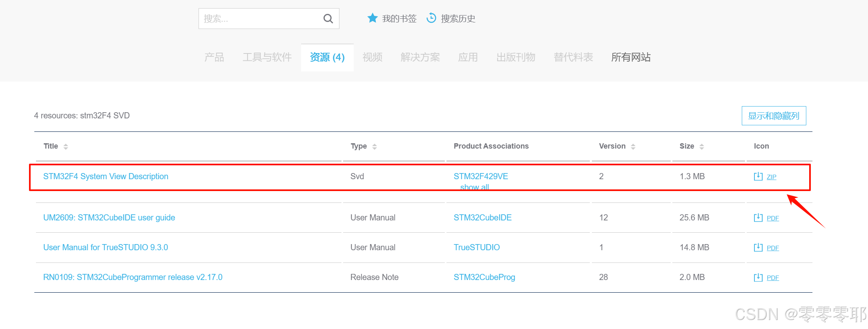Open UM2609: STM32CubeIDE user guide link
868x329 pixels.
click(x=109, y=218)
